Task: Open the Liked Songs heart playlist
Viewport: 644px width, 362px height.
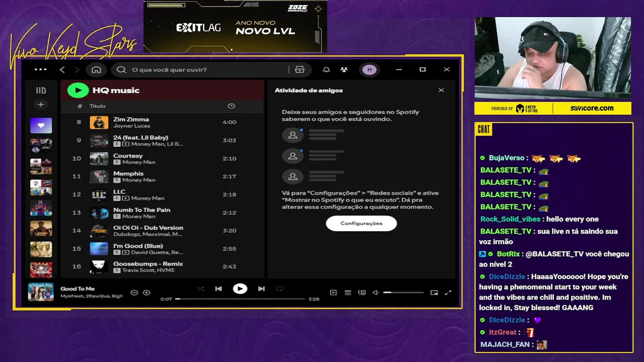Action: point(41,125)
